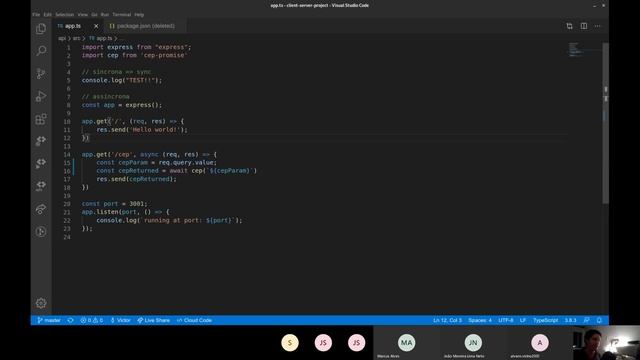Click the editor vertical scrollbar
The image size is (640, 360).
(x=606, y=122)
